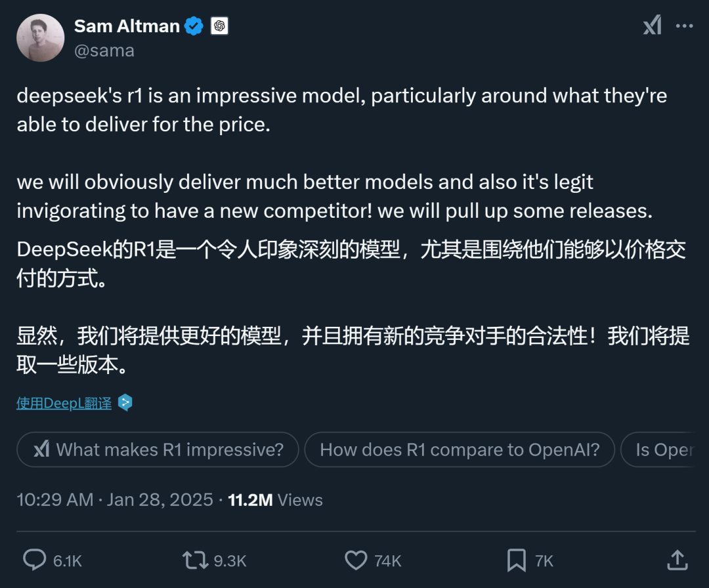Viewport: 709px width, 588px height.
Task: Open Sam Altman's profile picture
Action: click(x=41, y=37)
